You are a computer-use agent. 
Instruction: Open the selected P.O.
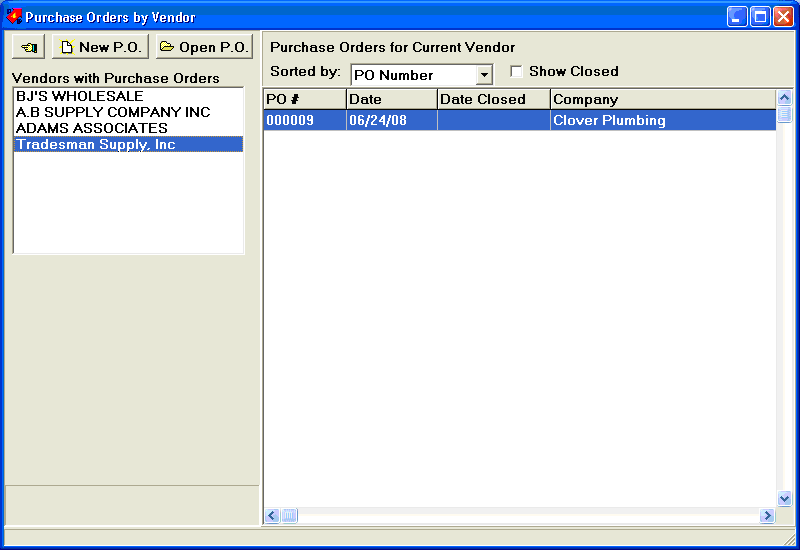[x=204, y=47]
